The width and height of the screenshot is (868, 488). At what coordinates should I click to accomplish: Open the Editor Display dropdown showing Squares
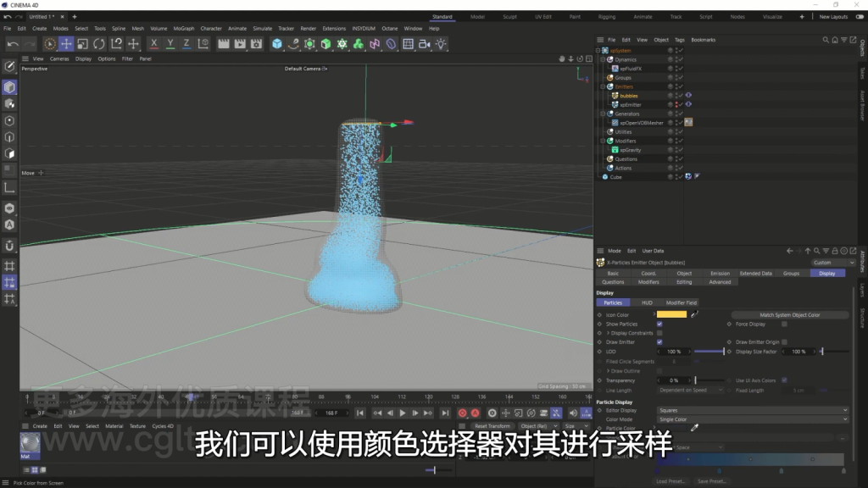click(x=753, y=411)
